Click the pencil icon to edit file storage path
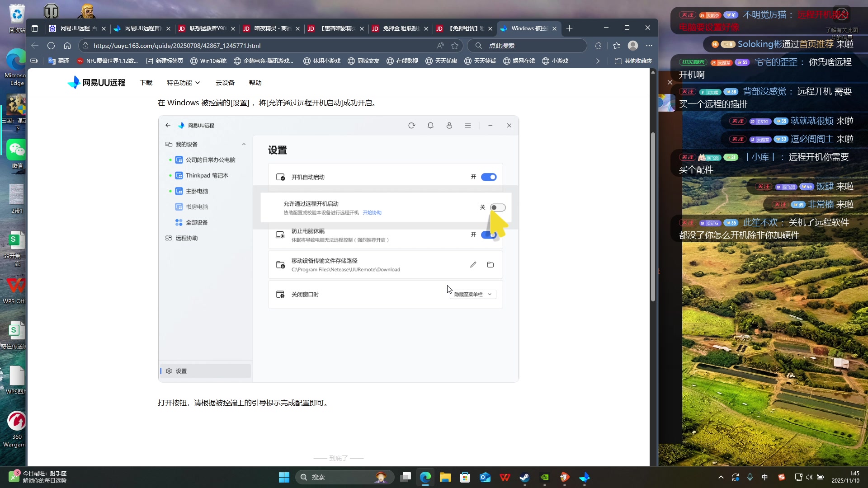The width and height of the screenshot is (868, 488). 473,265
